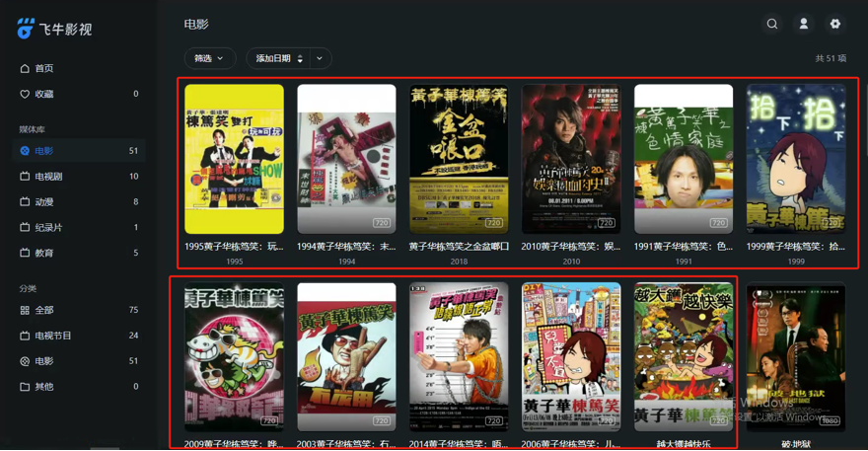Click the reel icon in 分类 电影
This screenshot has height=451, width=868.
(x=25, y=361)
